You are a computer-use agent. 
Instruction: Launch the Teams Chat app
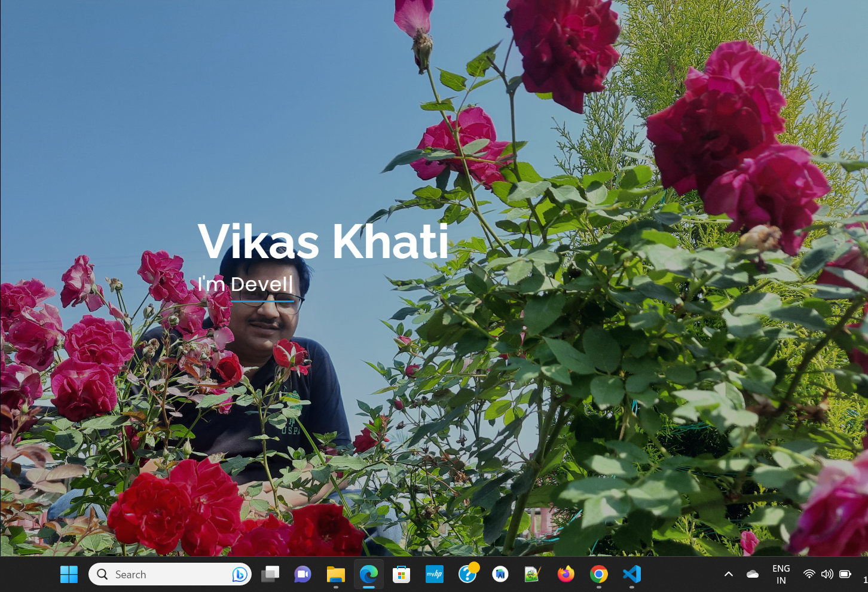coord(302,574)
